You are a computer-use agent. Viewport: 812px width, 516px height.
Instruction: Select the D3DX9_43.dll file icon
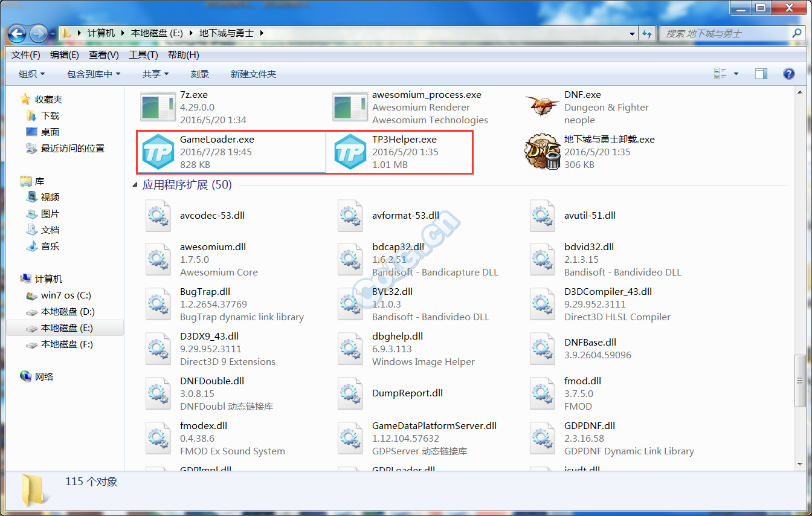tap(158, 349)
